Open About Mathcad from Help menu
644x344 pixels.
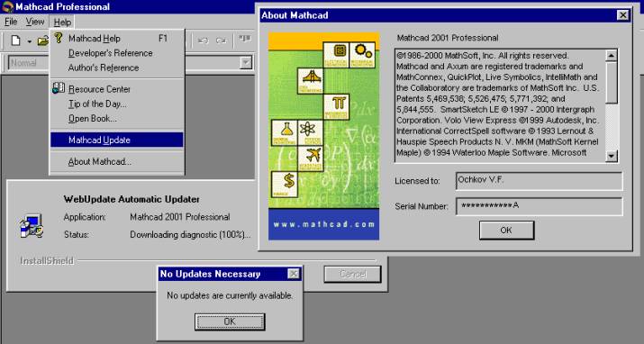click(117, 162)
